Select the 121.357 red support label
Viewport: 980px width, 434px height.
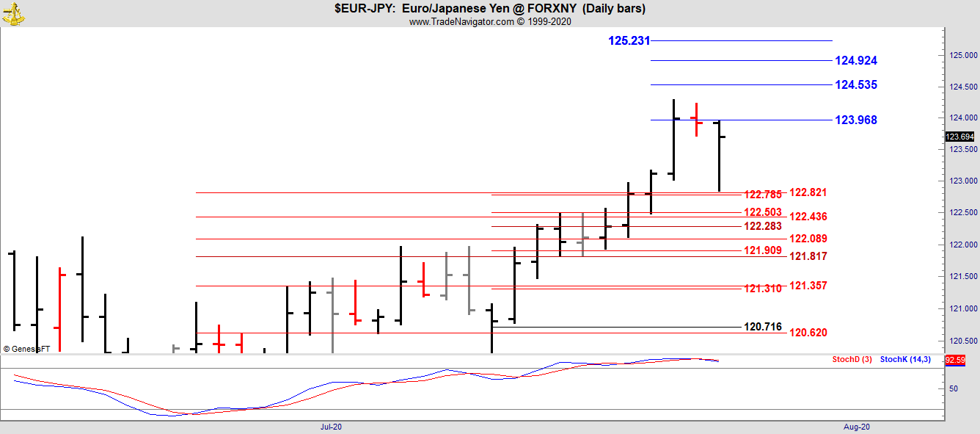pyautogui.click(x=808, y=286)
